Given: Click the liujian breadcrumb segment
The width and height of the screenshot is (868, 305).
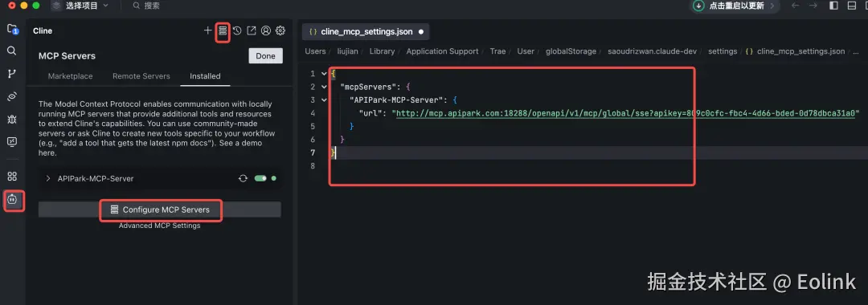Looking at the screenshot, I should [x=348, y=51].
